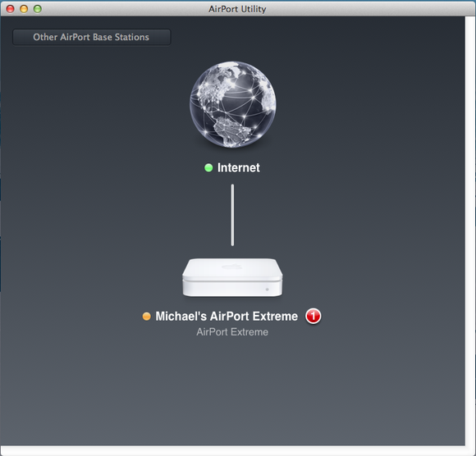Click the red alert badge showing 1
The height and width of the screenshot is (456, 476).
pos(313,316)
